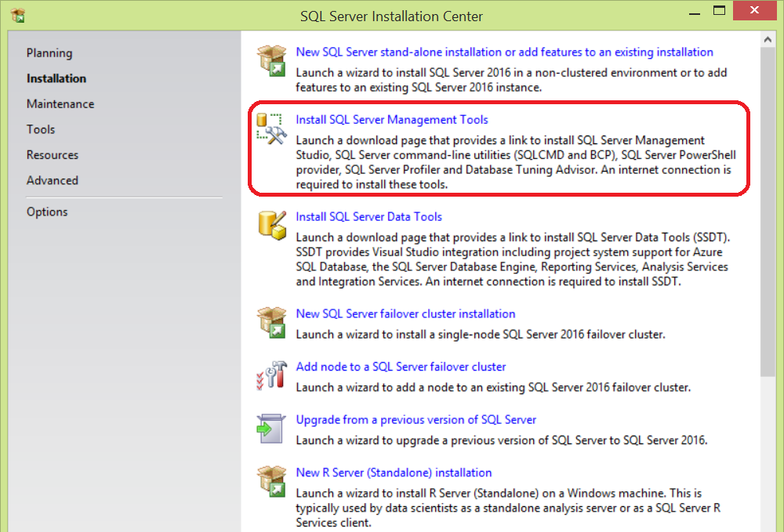Click the Management Tools wrench icon
This screenshot has height=532, width=784.
(271, 128)
